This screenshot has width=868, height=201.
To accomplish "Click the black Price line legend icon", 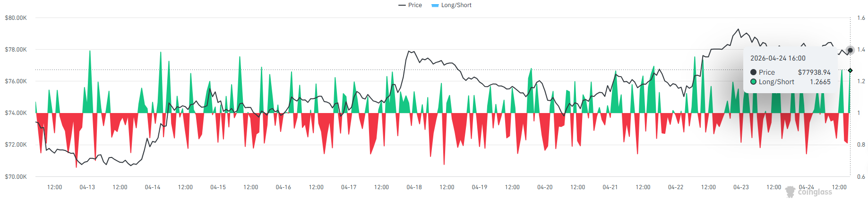I will [402, 5].
